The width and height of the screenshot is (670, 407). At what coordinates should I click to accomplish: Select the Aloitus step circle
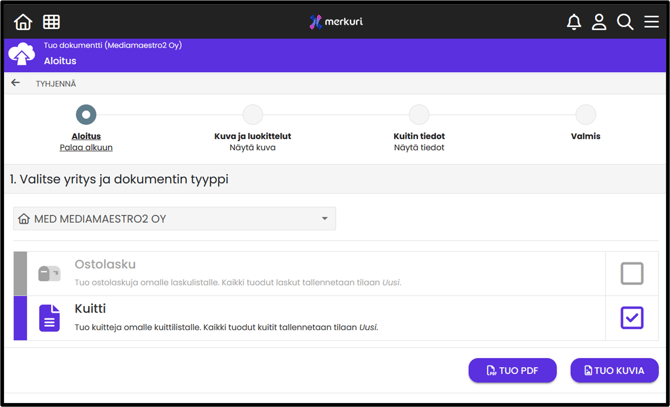pos(86,115)
